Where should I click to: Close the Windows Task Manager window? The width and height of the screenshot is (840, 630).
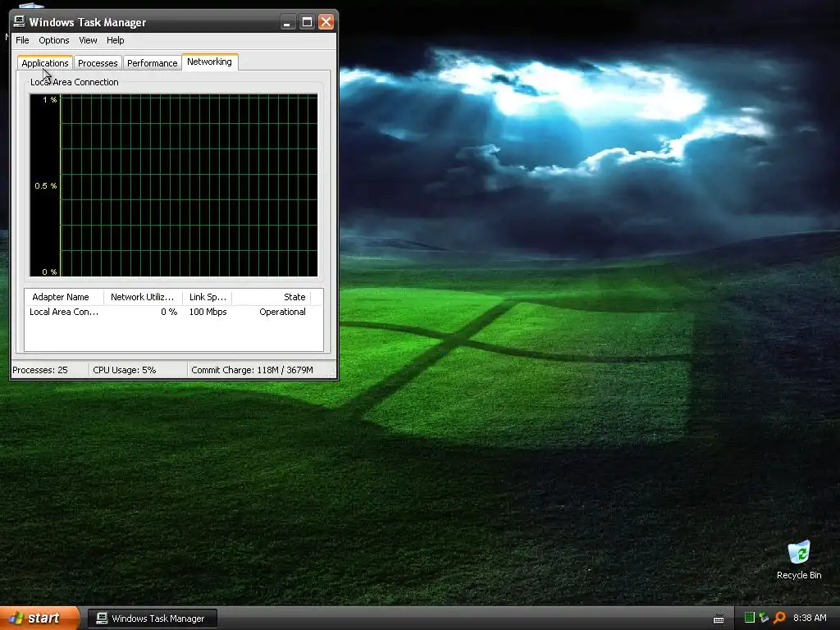[x=326, y=22]
